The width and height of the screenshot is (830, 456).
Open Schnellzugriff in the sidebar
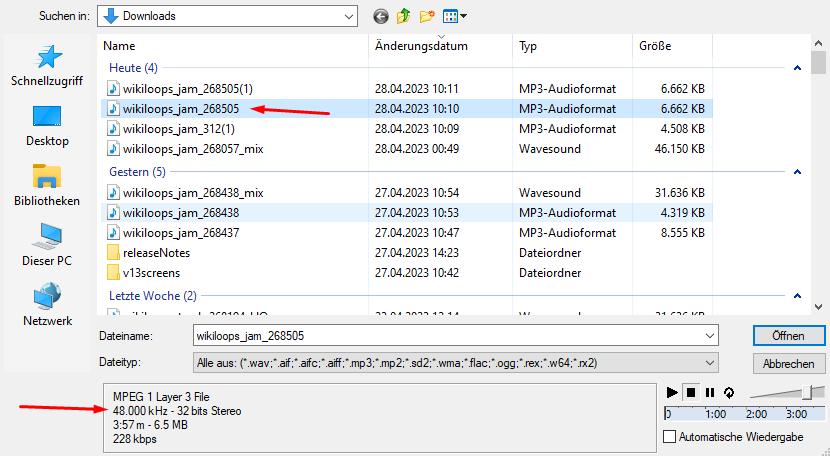point(46,67)
